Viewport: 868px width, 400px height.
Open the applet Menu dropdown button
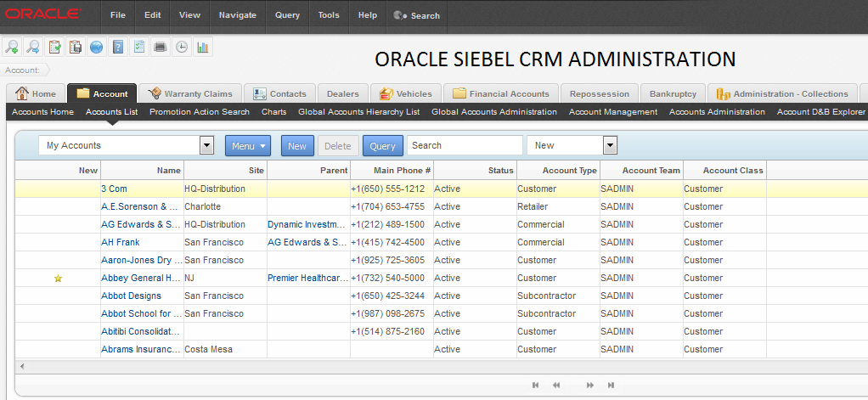[247, 146]
